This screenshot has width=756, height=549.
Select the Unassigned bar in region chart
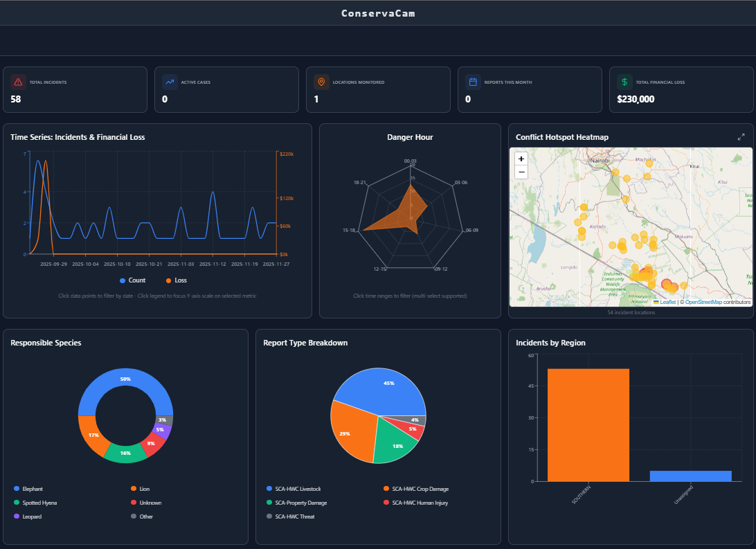690,476
